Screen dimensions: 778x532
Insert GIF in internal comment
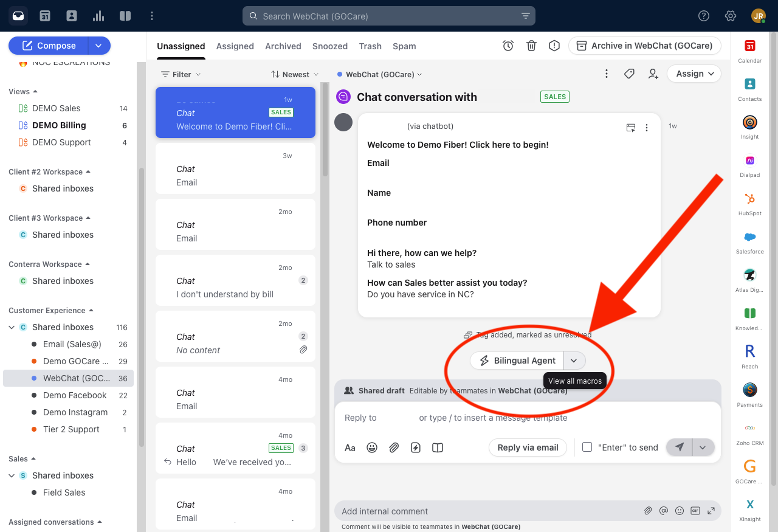click(695, 511)
